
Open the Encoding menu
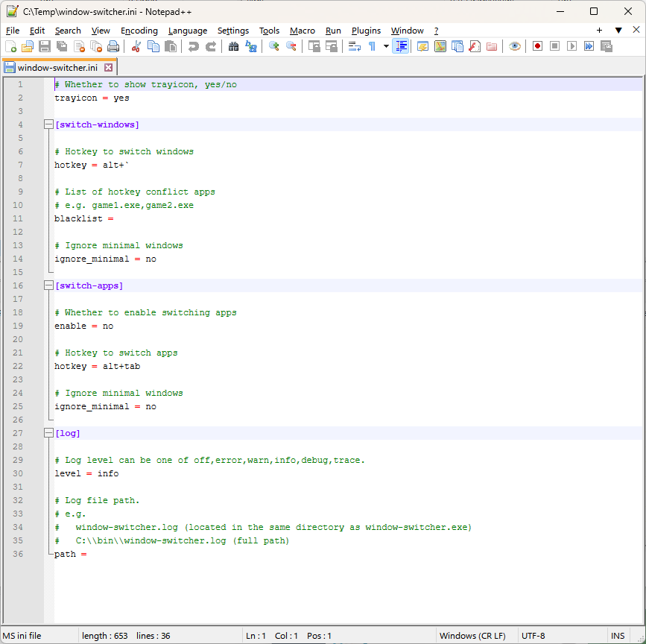[139, 31]
